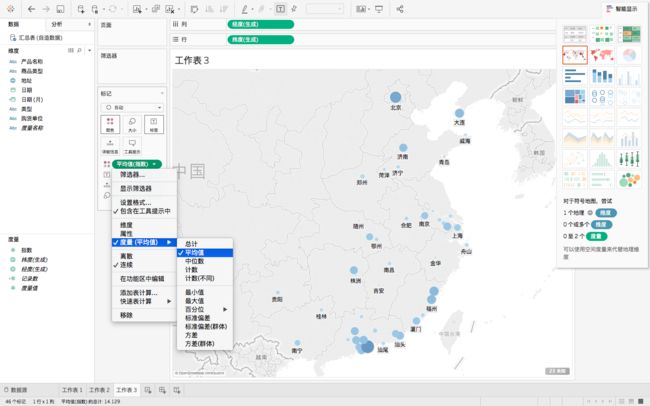
Task: Select 设置格式... in context menu
Action: tap(136, 202)
